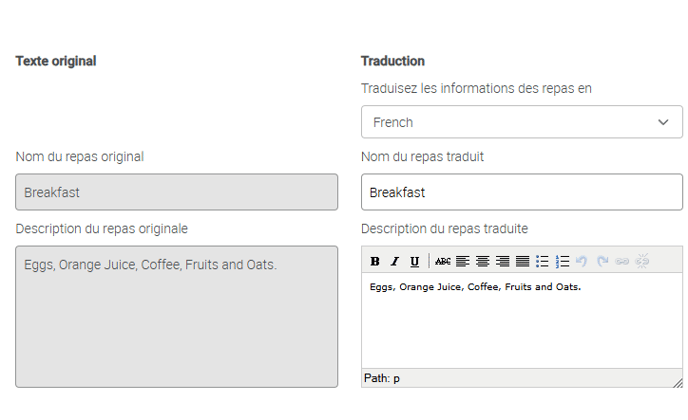Click the undo icon in editor toolbar
This screenshot has width=688, height=420.
[582, 261]
